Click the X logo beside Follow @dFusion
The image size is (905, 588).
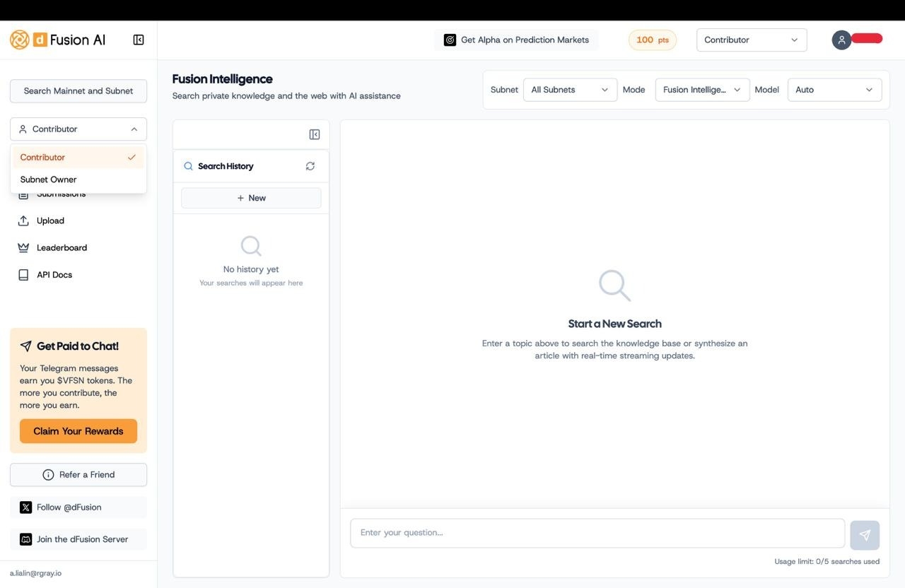[x=25, y=507]
